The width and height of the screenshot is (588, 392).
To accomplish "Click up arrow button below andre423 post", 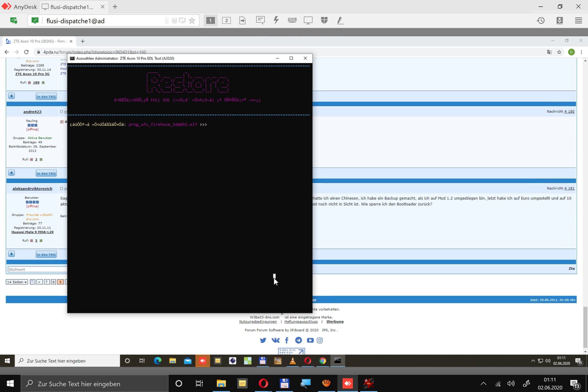I will [11, 173].
